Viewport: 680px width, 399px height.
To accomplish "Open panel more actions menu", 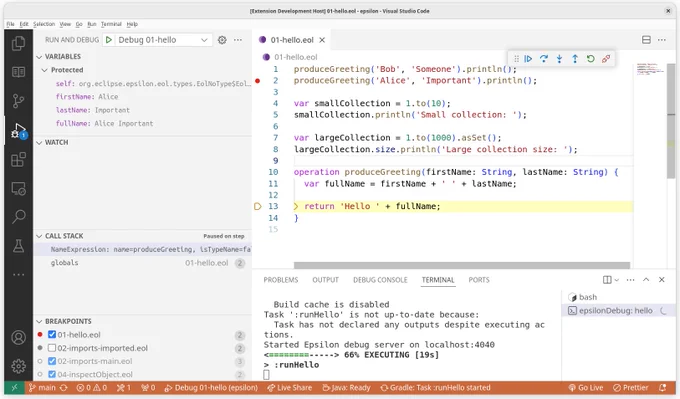I will tap(631, 280).
